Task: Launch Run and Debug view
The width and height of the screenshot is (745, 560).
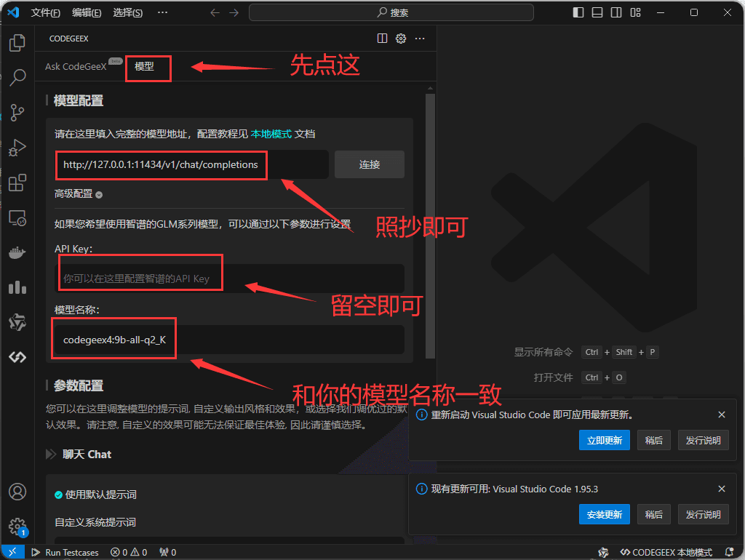Action: click(x=17, y=148)
